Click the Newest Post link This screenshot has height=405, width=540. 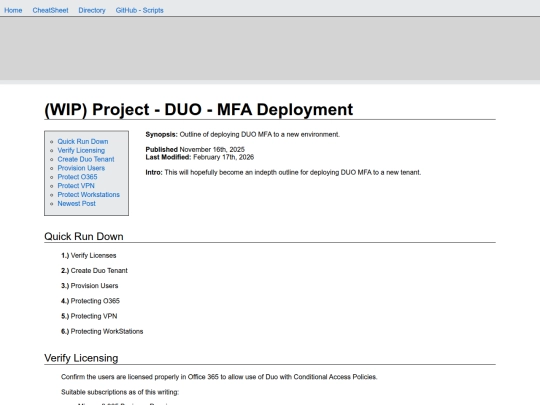click(x=76, y=204)
